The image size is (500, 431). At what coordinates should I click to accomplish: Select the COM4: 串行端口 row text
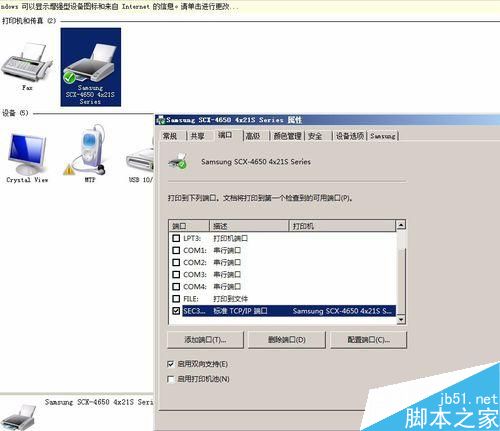[212, 286]
